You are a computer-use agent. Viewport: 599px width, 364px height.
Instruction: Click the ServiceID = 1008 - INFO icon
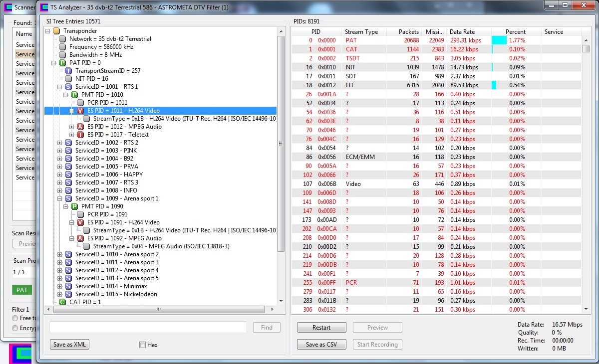(68, 190)
